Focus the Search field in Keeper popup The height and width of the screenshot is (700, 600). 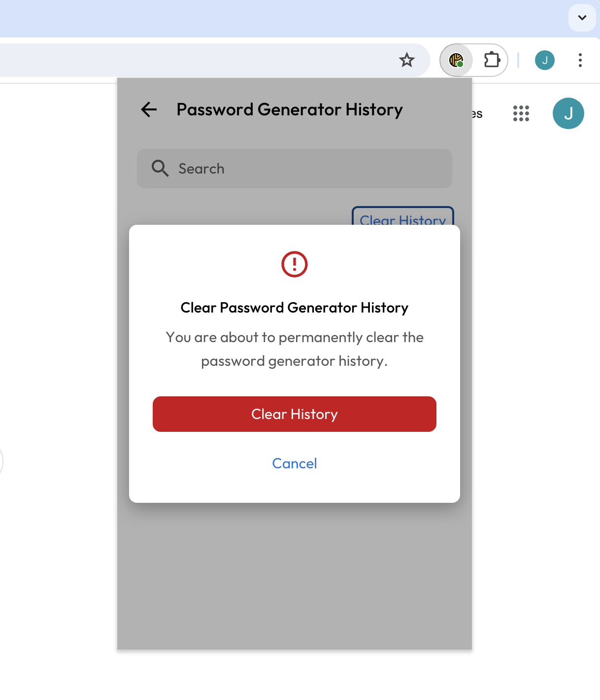coord(305,169)
